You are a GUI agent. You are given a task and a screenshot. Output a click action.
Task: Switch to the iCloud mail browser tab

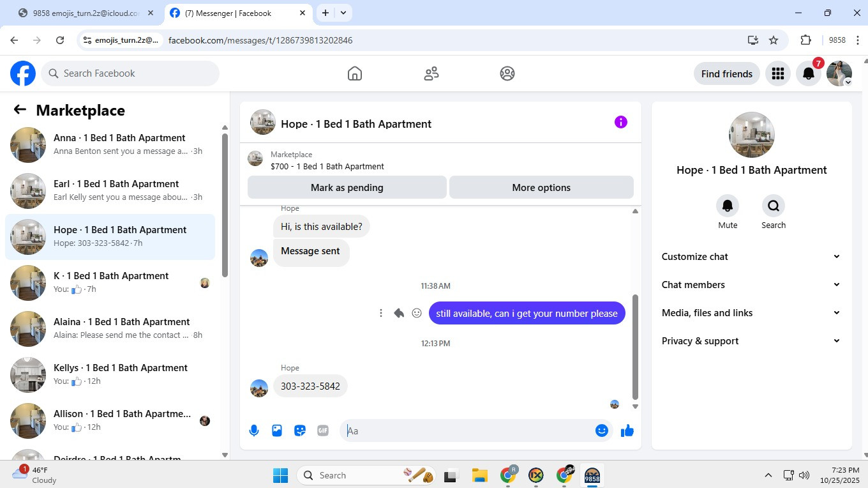(x=86, y=13)
